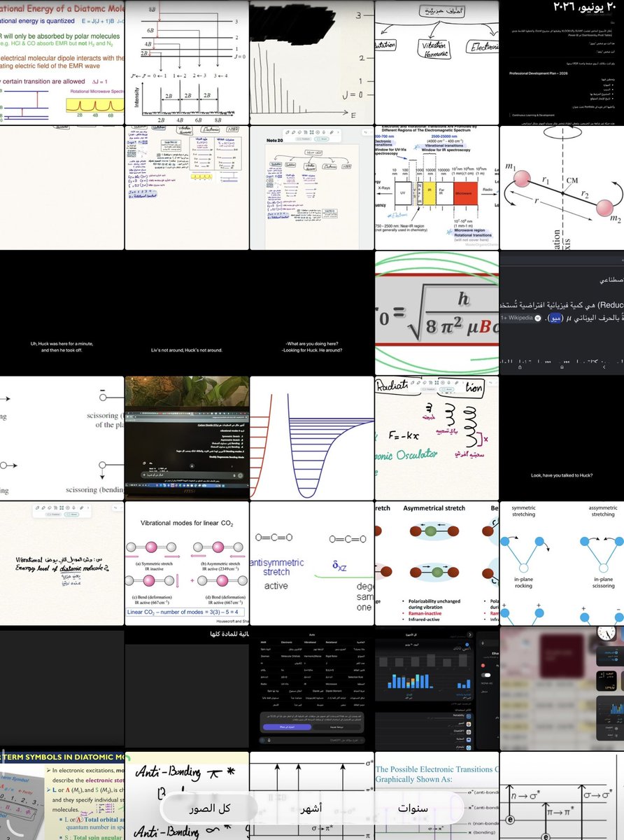
Task: Open handwritten Anti-Bonding π* note
Action: click(x=187, y=796)
